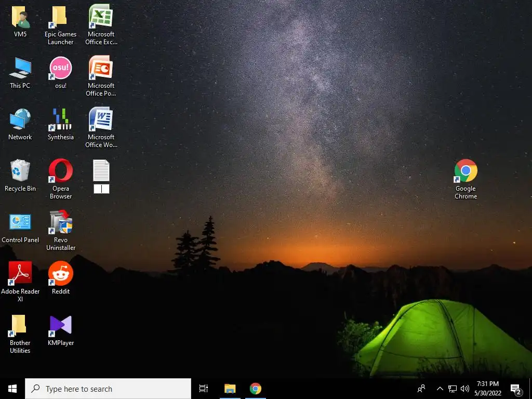Open File Explorer from the taskbar
Image resolution: width=532 pixels, height=399 pixels.
point(230,389)
